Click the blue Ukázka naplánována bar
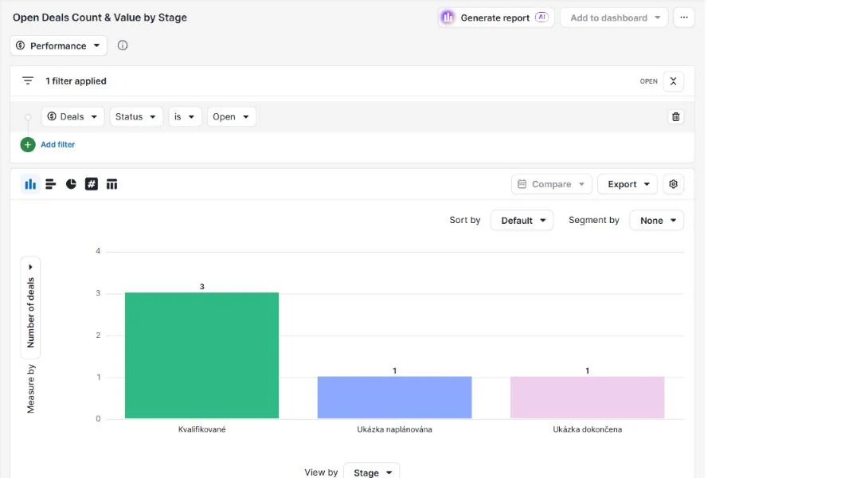Viewport: 868px width, 478px height. click(395, 398)
